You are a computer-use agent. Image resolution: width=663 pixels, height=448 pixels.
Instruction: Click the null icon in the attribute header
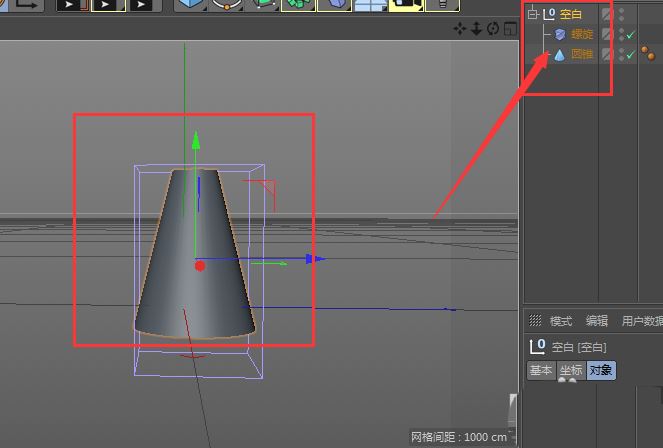tap(537, 347)
